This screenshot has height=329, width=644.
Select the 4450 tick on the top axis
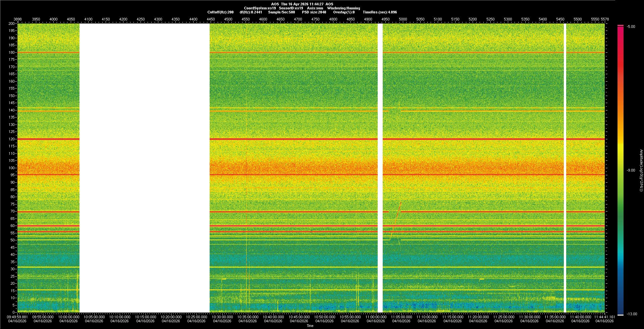click(211, 19)
